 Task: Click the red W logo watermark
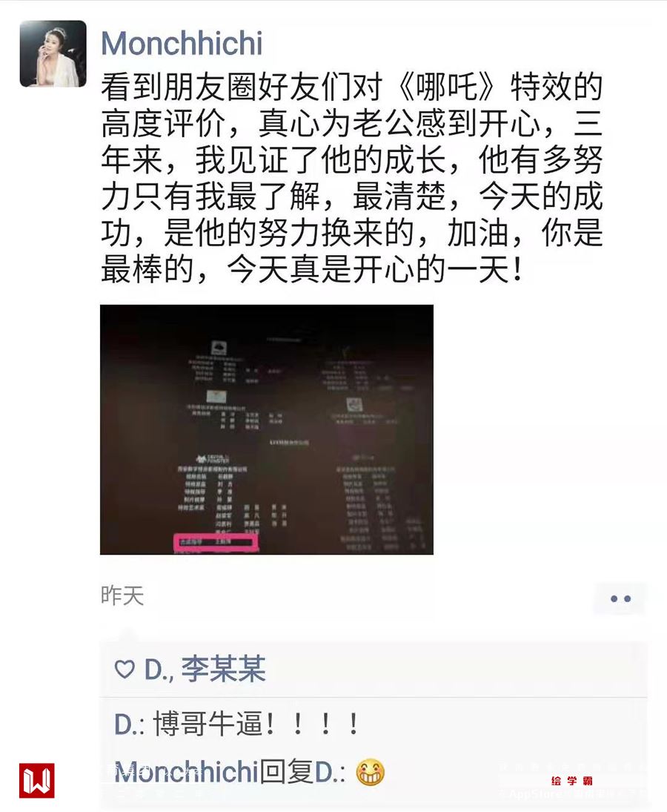tap(37, 780)
